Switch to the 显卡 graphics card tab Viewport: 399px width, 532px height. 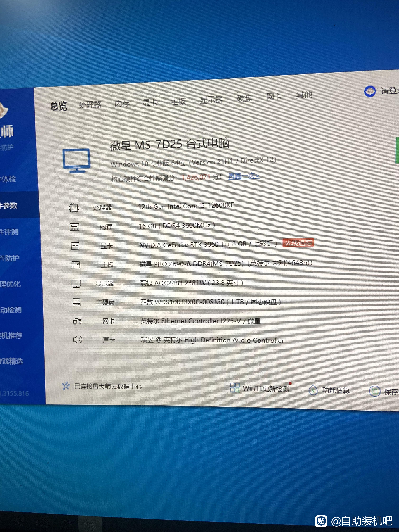(x=150, y=102)
